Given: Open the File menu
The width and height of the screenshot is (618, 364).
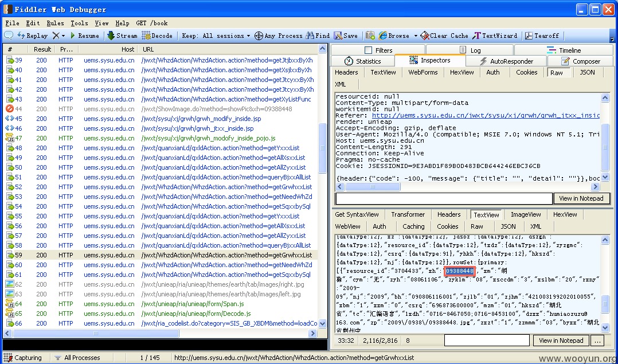Looking at the screenshot, I should point(13,24).
